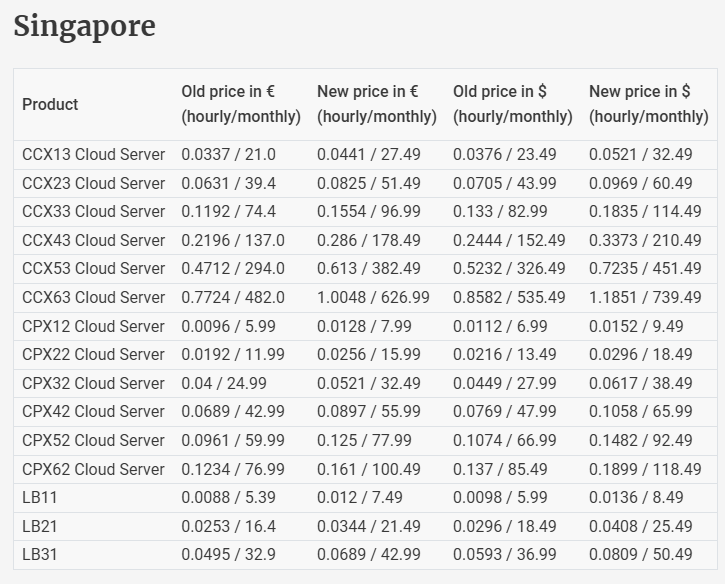Click the CCX63 Cloud Server row label

pos(93,297)
